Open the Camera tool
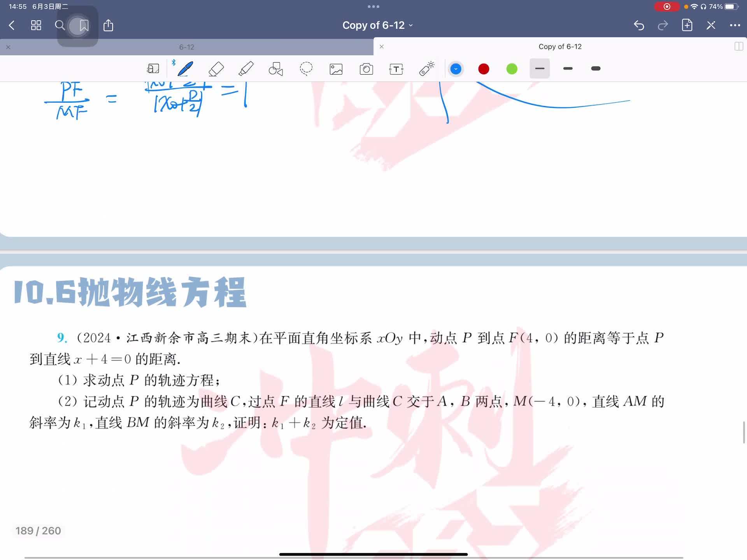The height and width of the screenshot is (560, 747). click(x=366, y=69)
